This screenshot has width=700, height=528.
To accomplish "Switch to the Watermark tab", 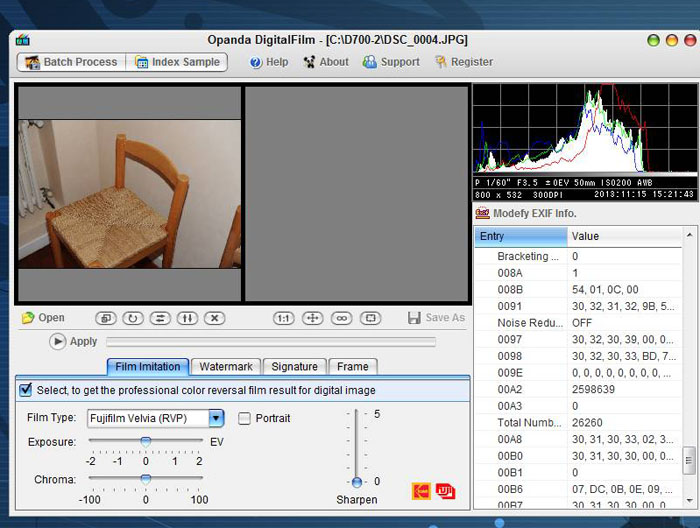I will [x=226, y=367].
